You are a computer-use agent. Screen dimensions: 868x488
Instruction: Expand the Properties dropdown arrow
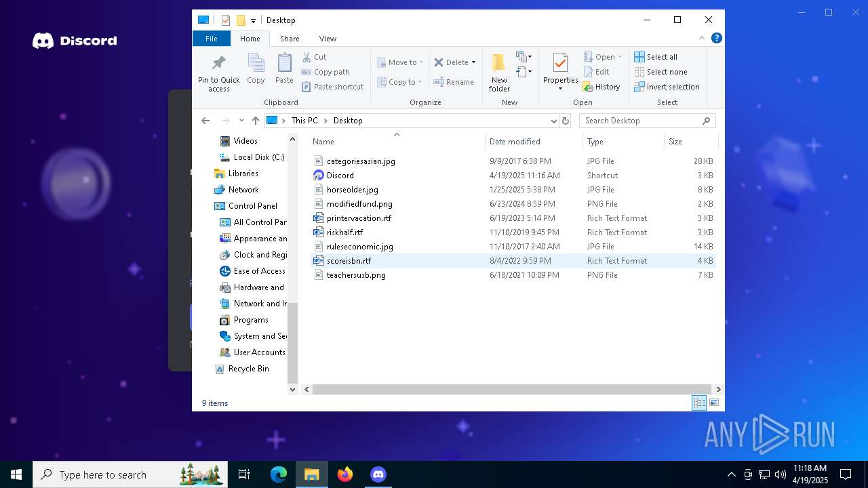click(560, 89)
